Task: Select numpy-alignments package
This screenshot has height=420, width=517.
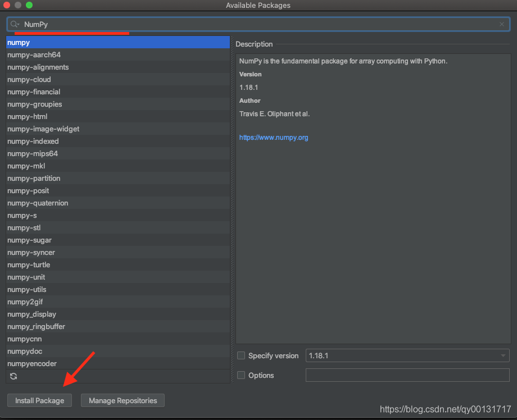Action: [x=117, y=67]
